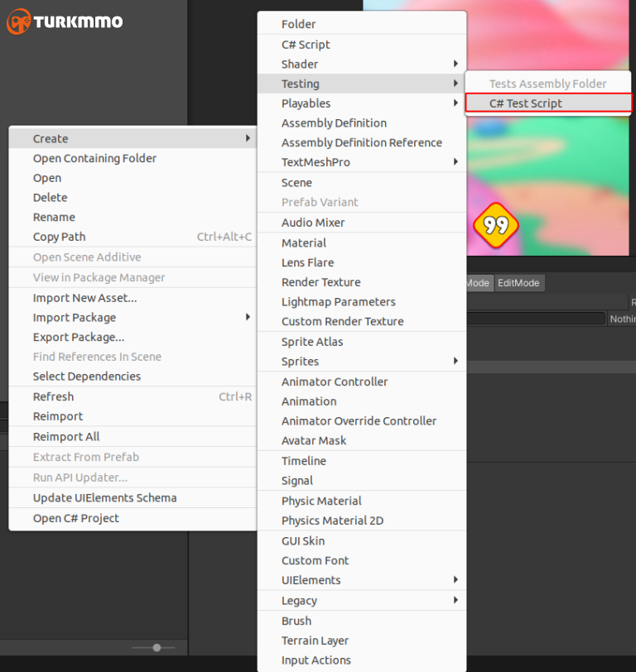636x672 pixels.
Task: Choose GUI Skin
Action: point(362,541)
